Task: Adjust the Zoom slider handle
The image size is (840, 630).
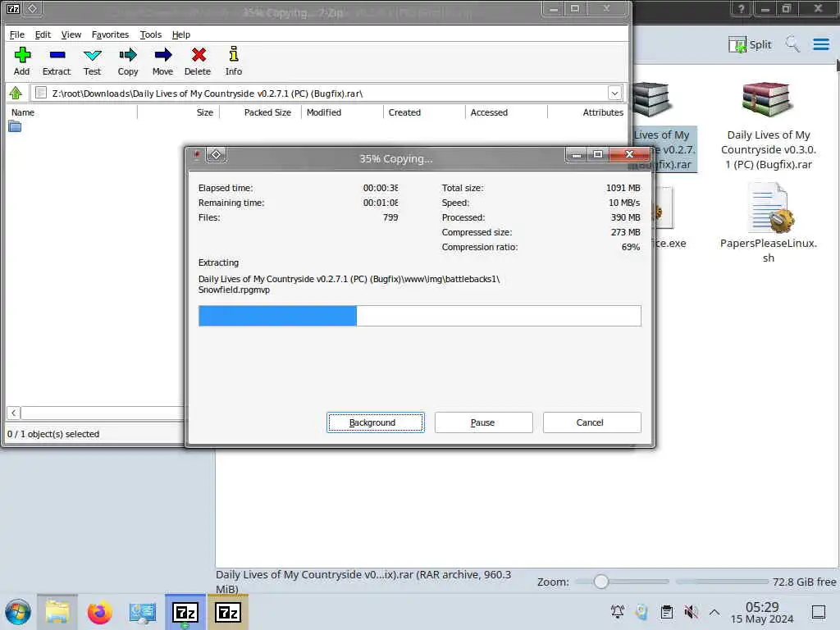Action: [x=600, y=582]
